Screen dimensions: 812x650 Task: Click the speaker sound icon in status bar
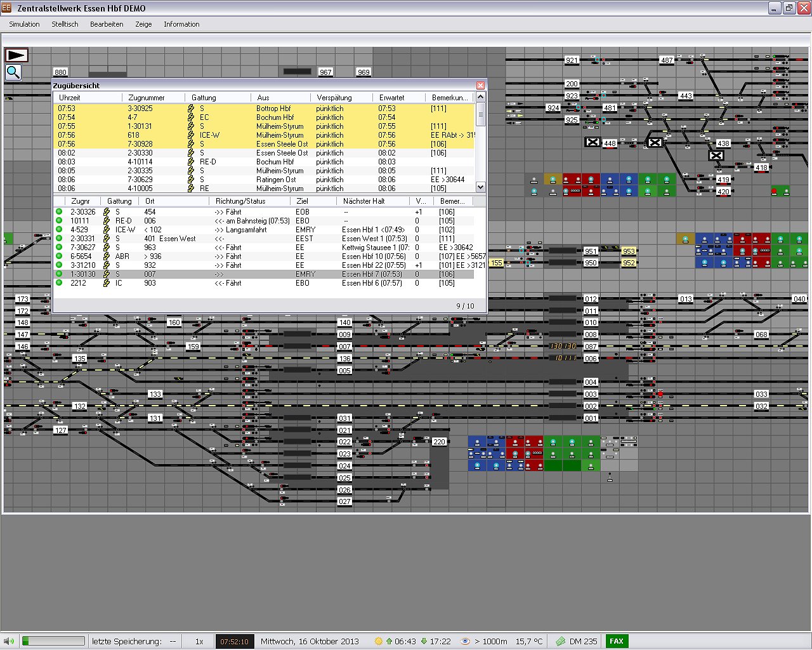point(8,641)
